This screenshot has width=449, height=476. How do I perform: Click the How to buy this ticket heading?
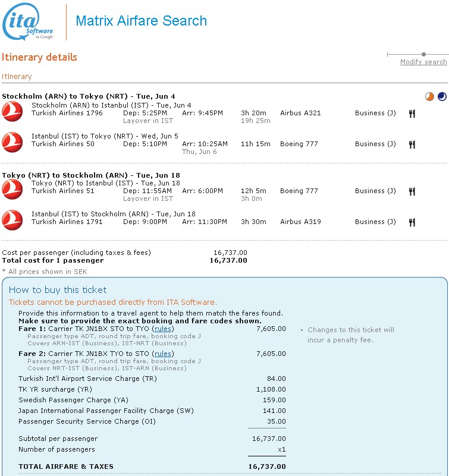(58, 290)
